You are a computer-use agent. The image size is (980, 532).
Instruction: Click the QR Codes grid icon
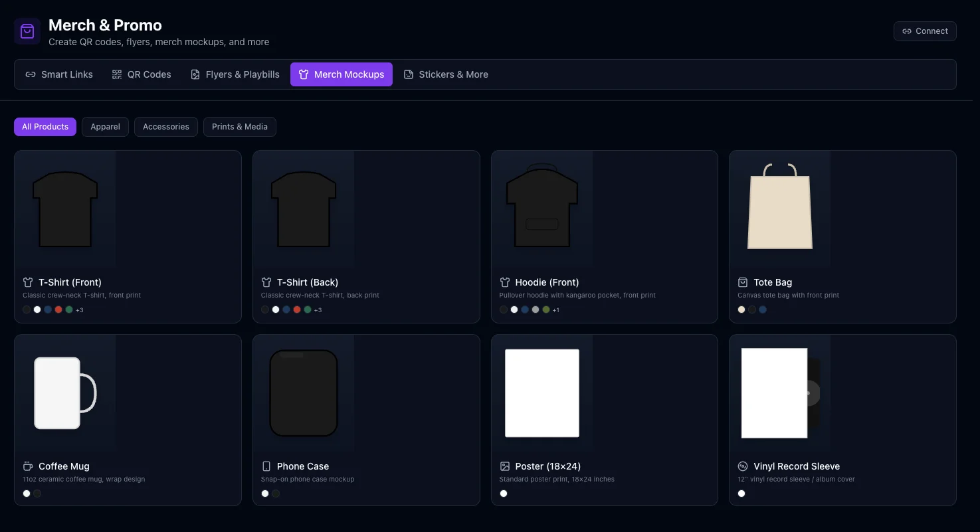(x=117, y=74)
